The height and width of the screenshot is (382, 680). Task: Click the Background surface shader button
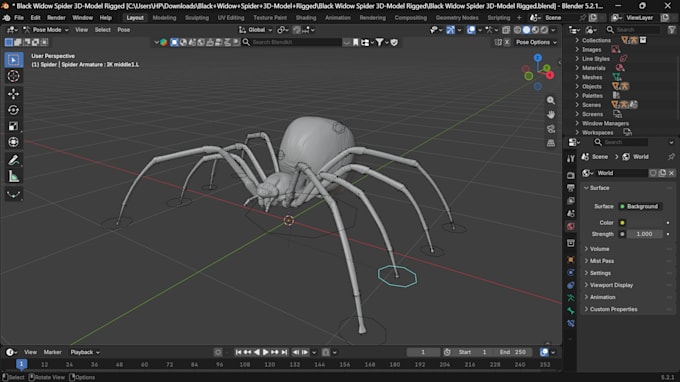point(640,206)
